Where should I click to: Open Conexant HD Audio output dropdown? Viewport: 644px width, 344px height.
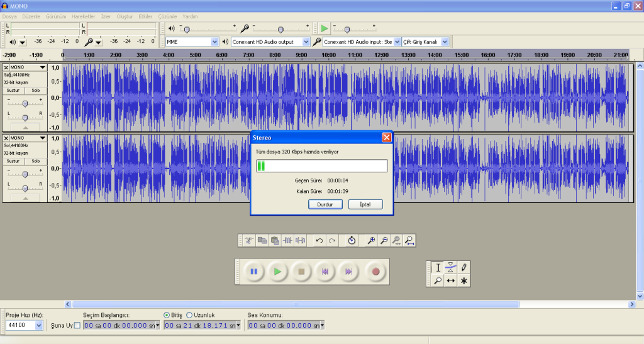tap(306, 42)
